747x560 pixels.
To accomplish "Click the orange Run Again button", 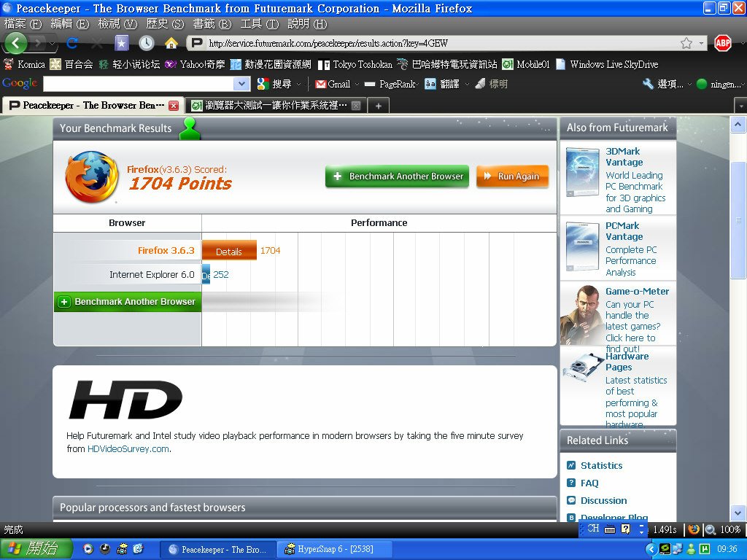I will coord(512,176).
